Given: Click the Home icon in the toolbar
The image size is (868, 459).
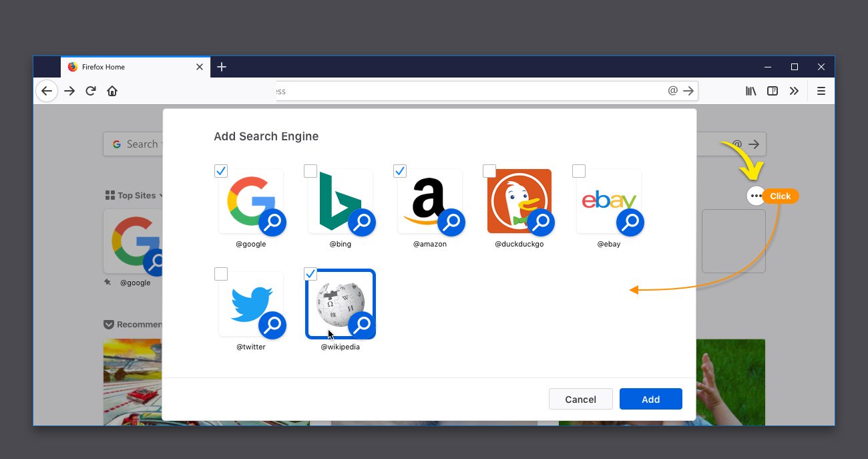Looking at the screenshot, I should click(x=112, y=91).
